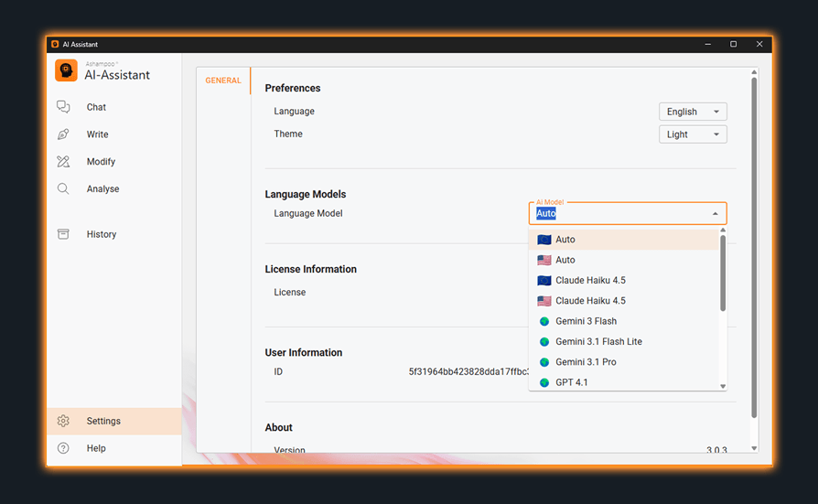Screen dimensions: 818x504
Task: Maximize the AI Assistant window
Action: coord(733,44)
